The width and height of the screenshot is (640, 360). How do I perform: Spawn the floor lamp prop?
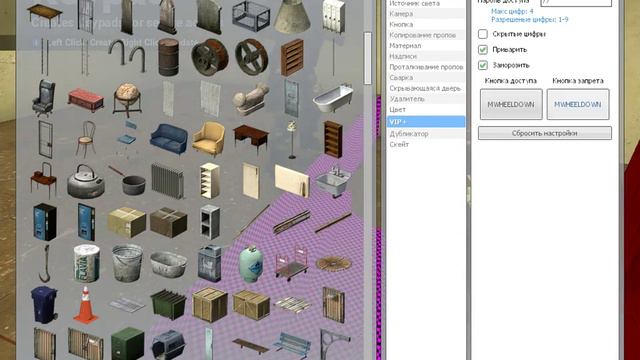292,139
